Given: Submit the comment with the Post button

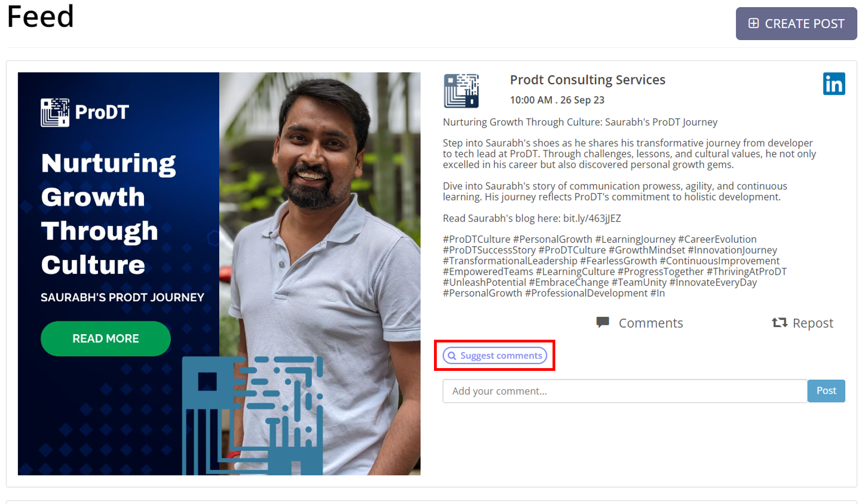Looking at the screenshot, I should pos(826,391).
